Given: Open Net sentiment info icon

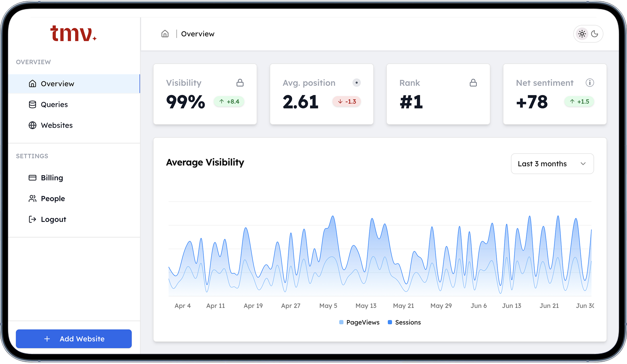Looking at the screenshot, I should (590, 83).
